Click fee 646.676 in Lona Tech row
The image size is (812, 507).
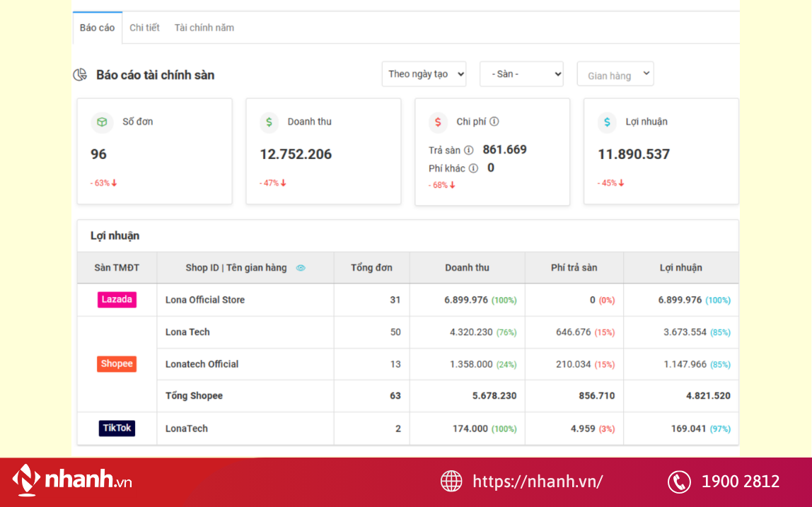(x=573, y=332)
